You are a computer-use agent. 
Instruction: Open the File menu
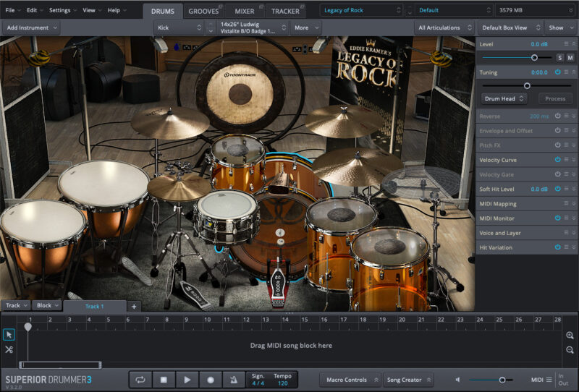(x=12, y=10)
